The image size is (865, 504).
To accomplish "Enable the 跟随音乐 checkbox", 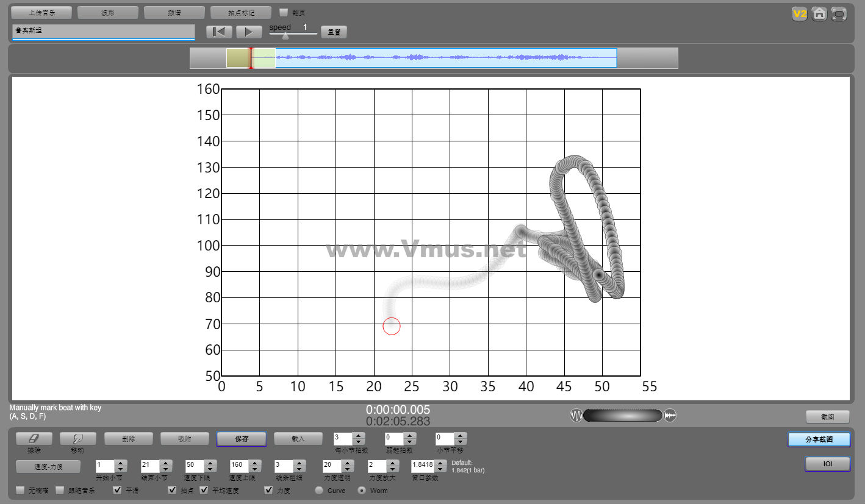I will tap(60, 490).
